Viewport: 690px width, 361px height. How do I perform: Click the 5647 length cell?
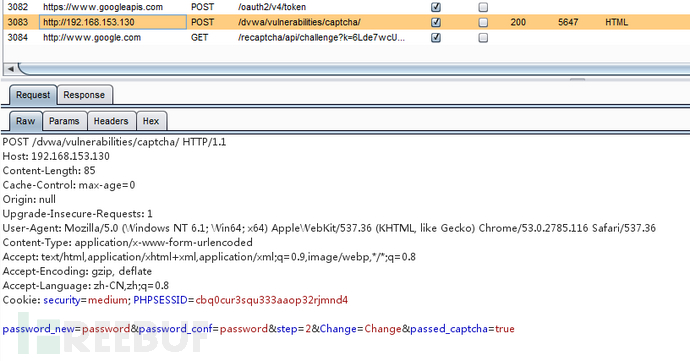(568, 22)
